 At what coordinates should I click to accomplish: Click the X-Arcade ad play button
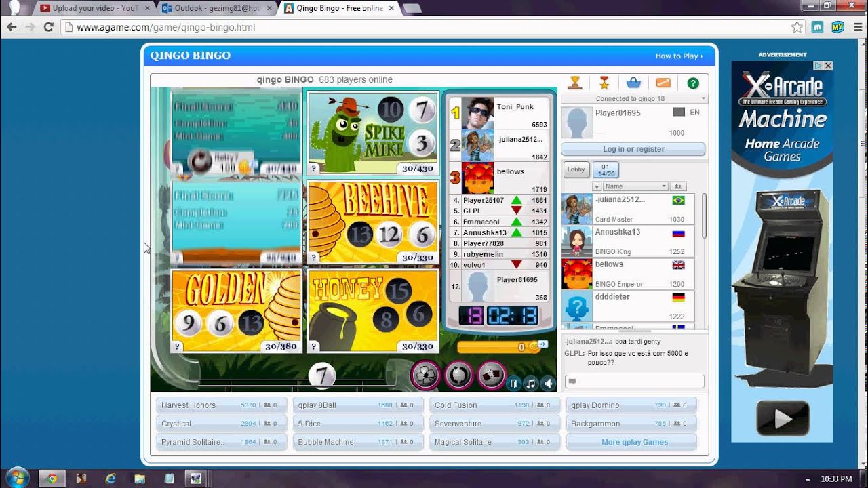pos(783,418)
